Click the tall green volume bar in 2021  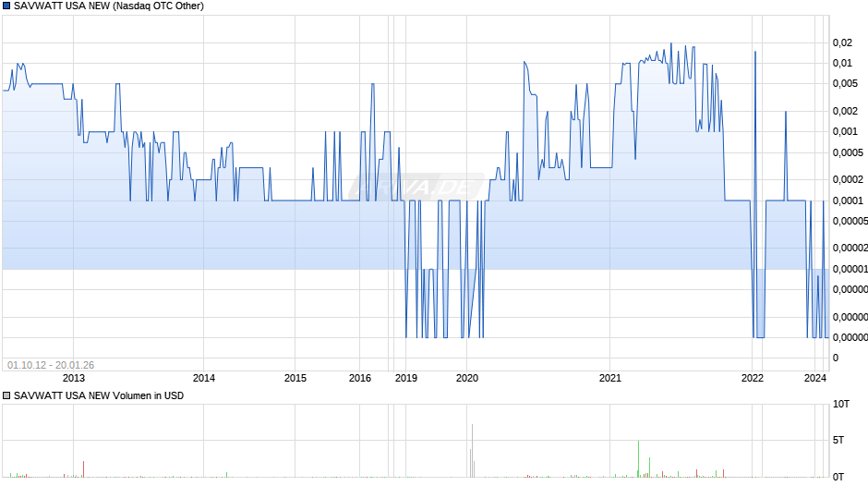[638, 459]
